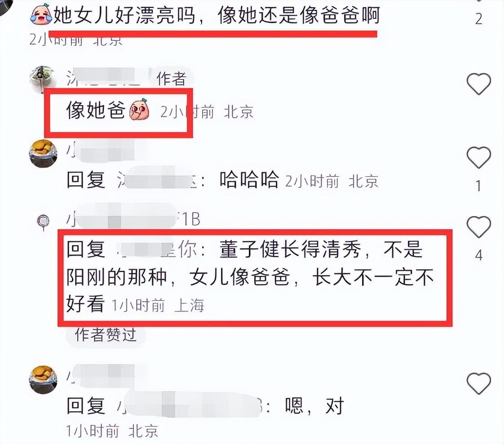Click the 作者赞过 tag
This screenshot has width=504, height=444.
pyautogui.click(x=106, y=335)
